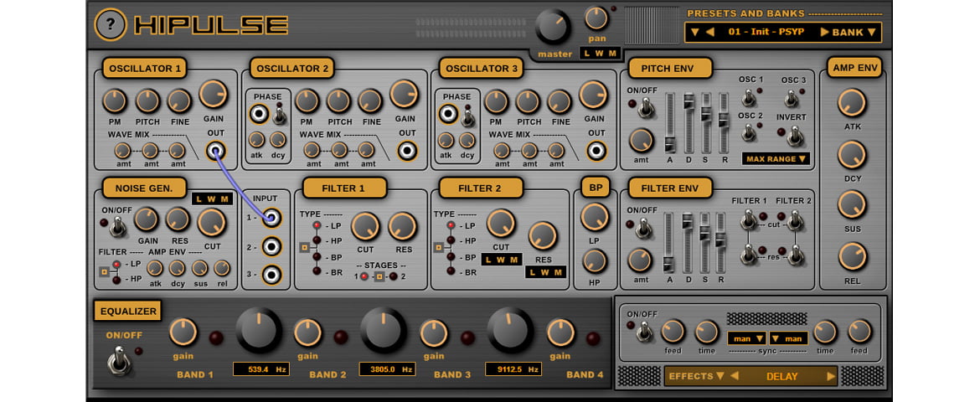
Task: Click Oscillator 1 PM knob
Action: pyautogui.click(x=115, y=100)
